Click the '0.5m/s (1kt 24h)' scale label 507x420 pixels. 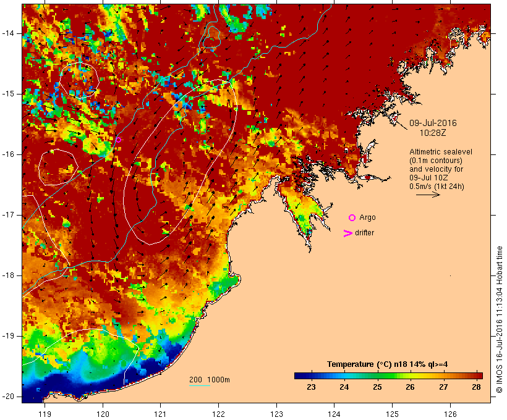click(x=437, y=187)
